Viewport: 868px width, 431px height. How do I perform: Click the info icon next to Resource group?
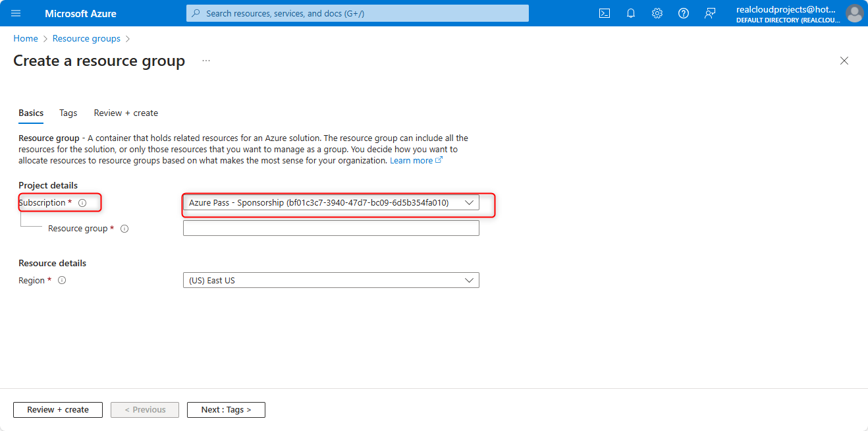[124, 229]
